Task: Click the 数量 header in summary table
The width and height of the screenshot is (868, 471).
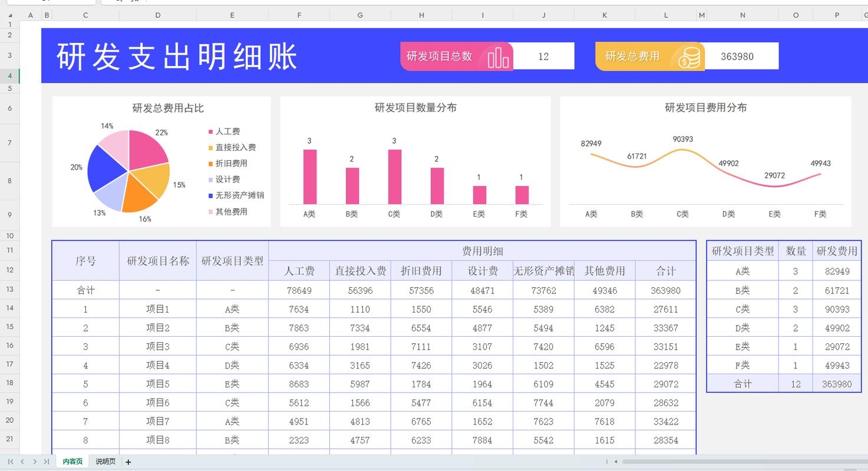Action: click(796, 251)
